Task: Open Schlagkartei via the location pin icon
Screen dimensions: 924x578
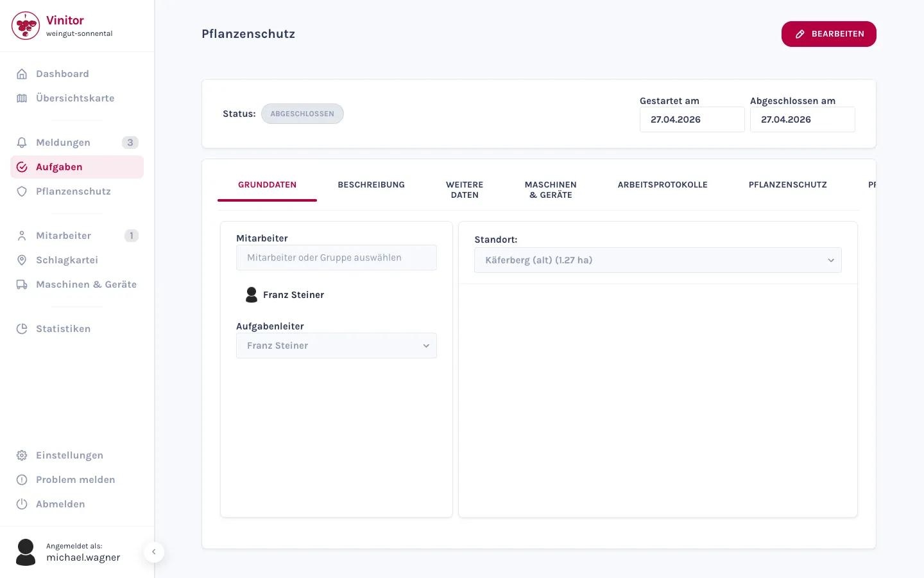Action: click(x=22, y=260)
